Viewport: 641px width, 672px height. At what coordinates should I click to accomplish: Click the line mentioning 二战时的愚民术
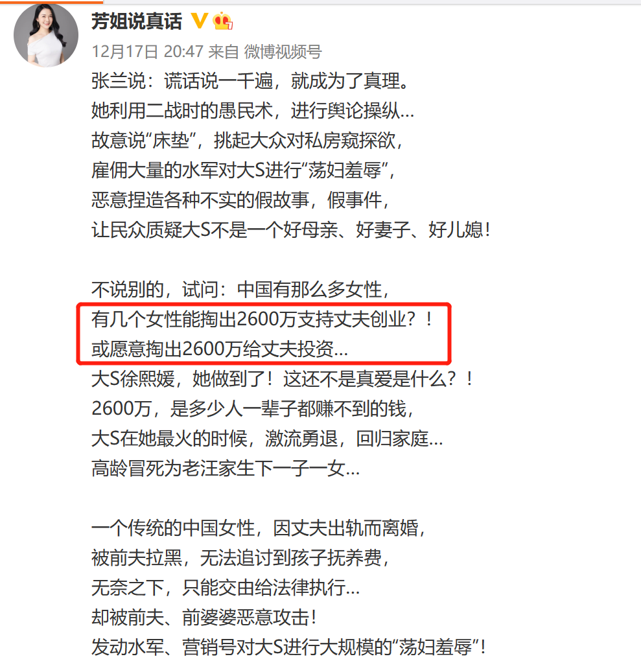click(x=253, y=111)
